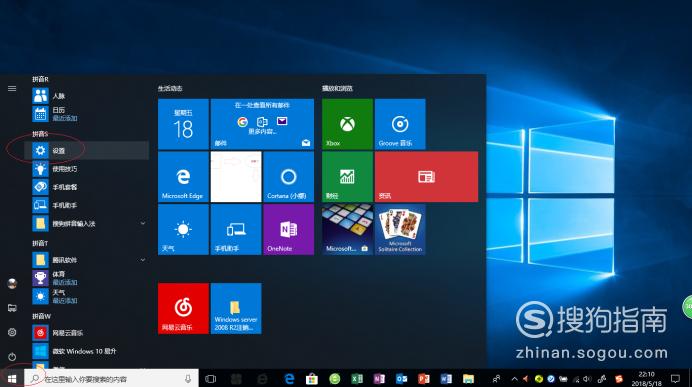Click the microphone icon in search box
692x387 pixels.
tap(188, 379)
